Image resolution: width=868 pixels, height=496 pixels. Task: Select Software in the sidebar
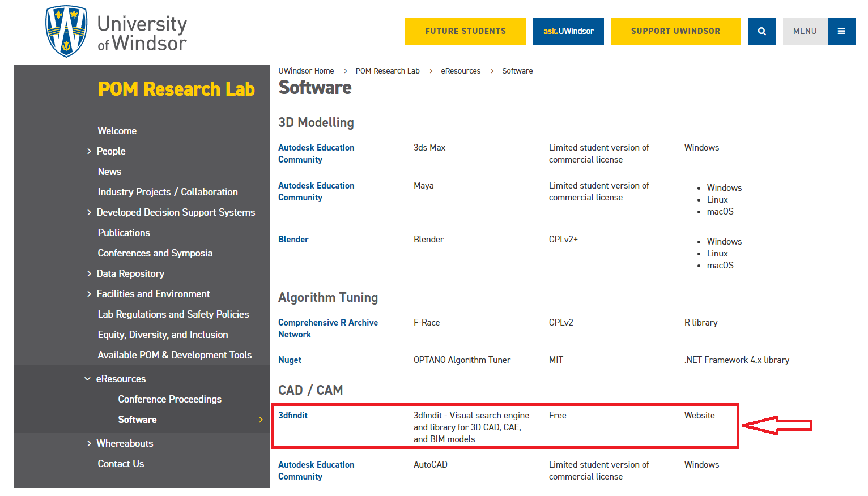tap(137, 420)
